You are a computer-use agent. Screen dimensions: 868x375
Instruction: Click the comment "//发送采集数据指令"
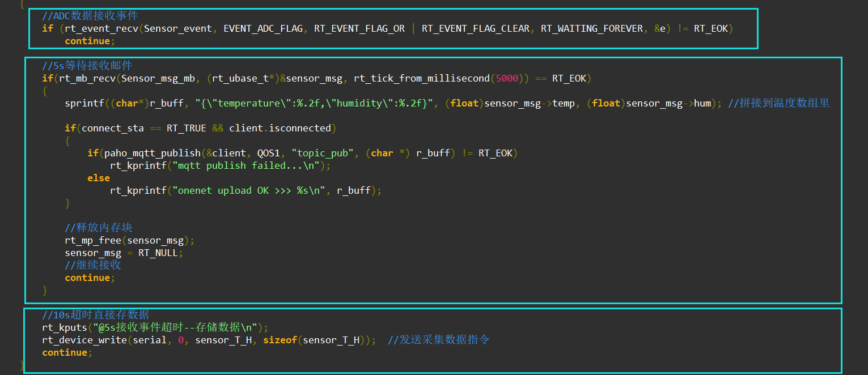(439, 340)
